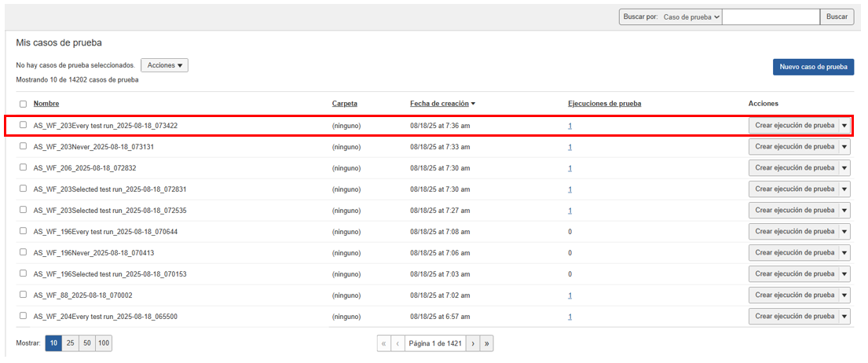The width and height of the screenshot is (868, 363).
Task: Go to the first page of results
Action: [x=383, y=343]
